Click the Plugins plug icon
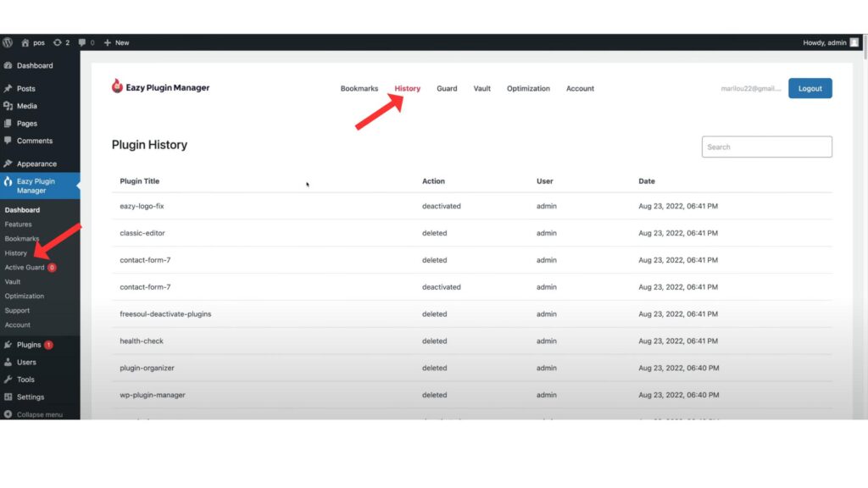 click(8, 345)
